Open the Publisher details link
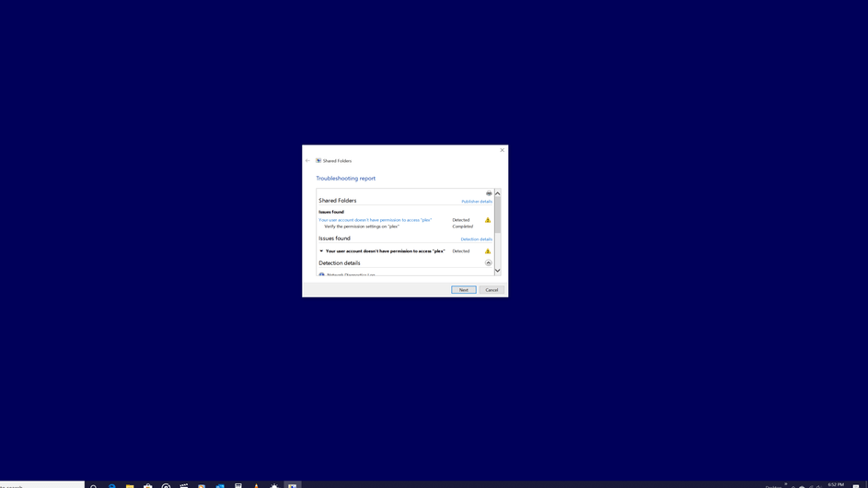Image resolution: width=868 pixels, height=488 pixels. click(x=477, y=202)
